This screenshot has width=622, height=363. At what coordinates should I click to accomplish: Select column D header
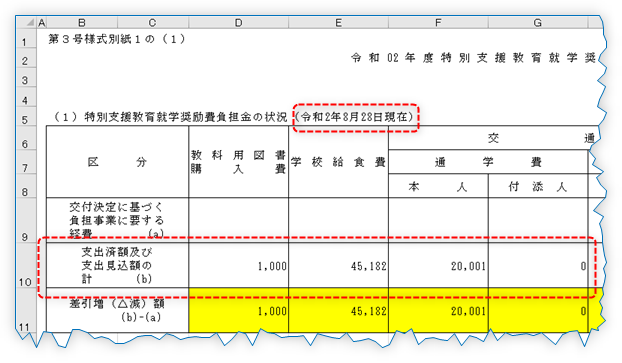pyautogui.click(x=238, y=23)
